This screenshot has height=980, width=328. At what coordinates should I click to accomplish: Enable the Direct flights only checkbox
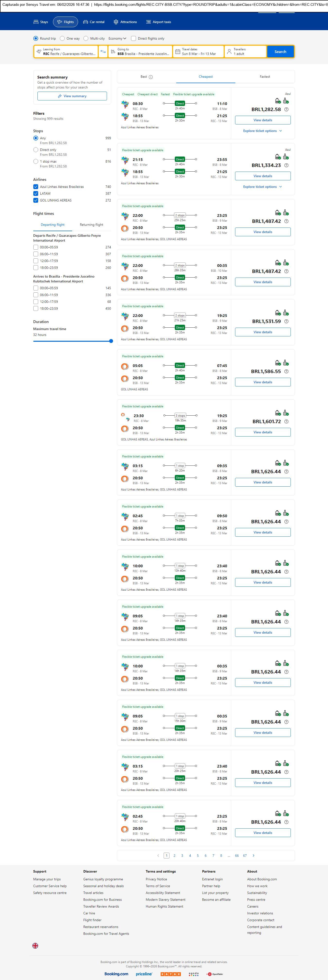click(133, 38)
